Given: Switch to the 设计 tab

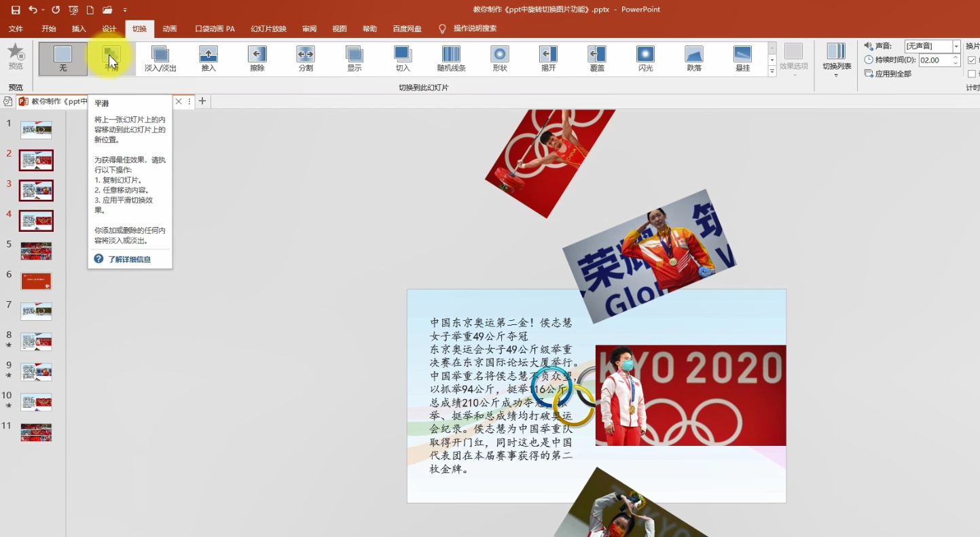Looking at the screenshot, I should 109,29.
